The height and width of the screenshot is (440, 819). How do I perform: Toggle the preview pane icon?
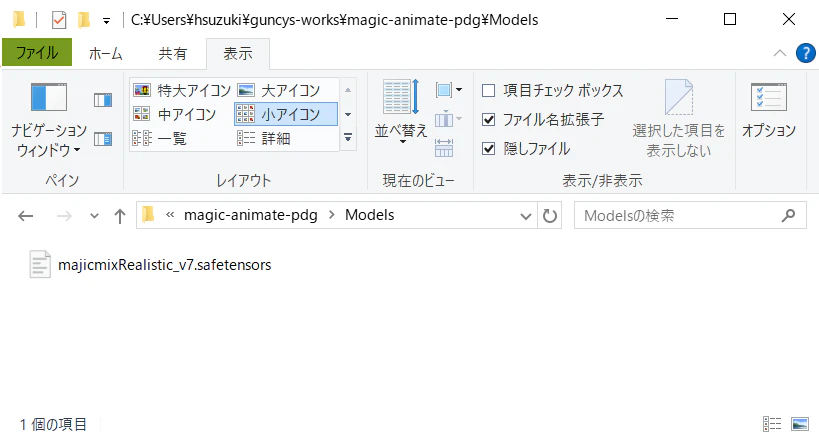(103, 100)
